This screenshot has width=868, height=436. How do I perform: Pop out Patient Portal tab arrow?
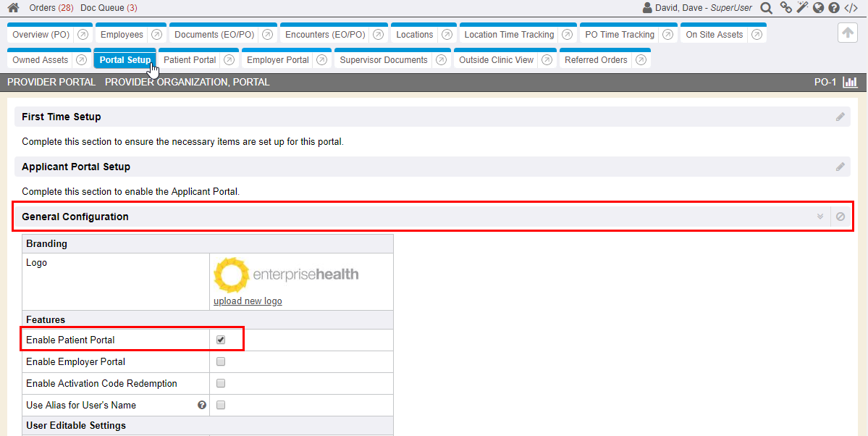(x=229, y=60)
